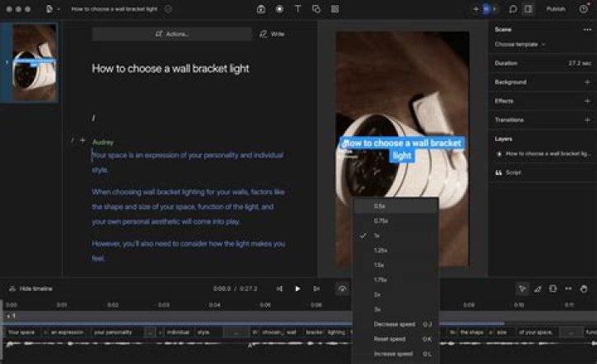Open the Shapes tool in toolbar
Screen dimensions: 597x364
click(x=316, y=9)
